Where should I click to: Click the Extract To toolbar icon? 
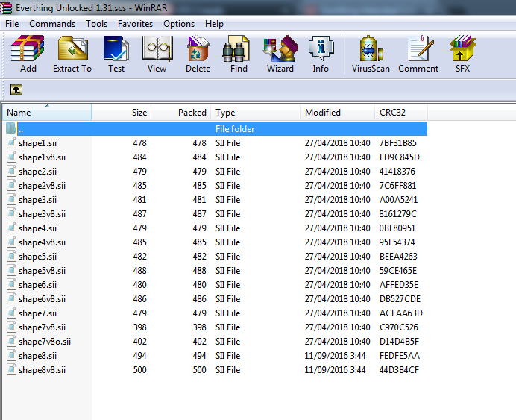(x=73, y=48)
